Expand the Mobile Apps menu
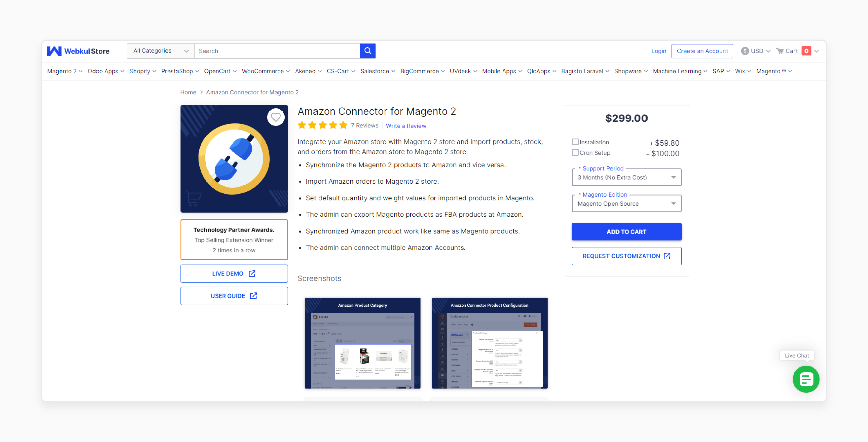The height and width of the screenshot is (442, 868). [502, 71]
